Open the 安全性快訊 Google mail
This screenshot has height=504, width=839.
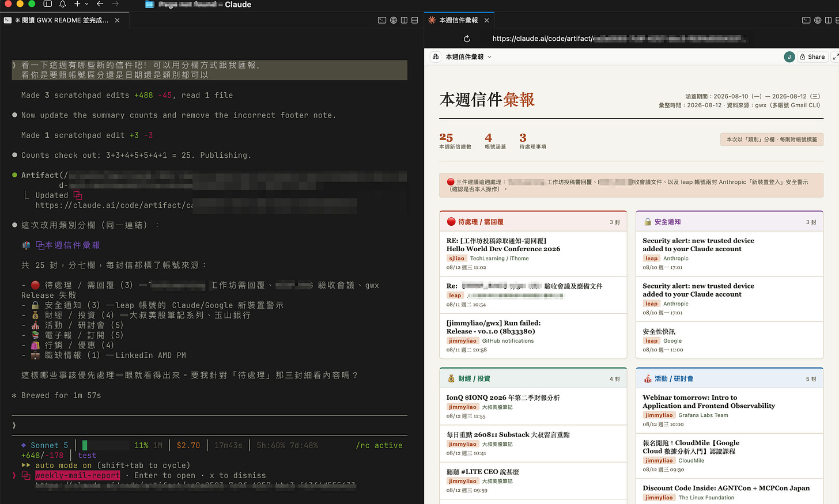pos(730,340)
